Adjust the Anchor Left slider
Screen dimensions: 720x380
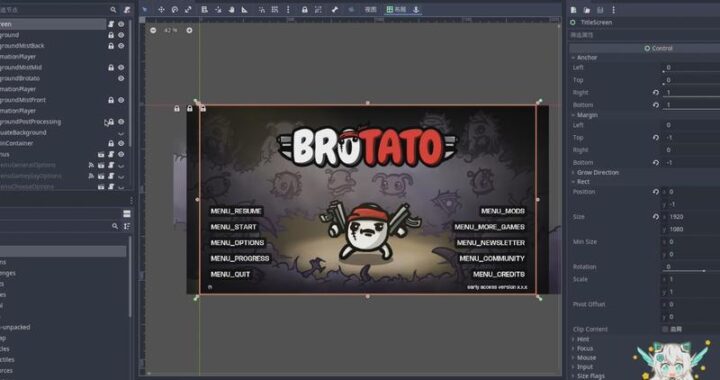tap(691, 72)
